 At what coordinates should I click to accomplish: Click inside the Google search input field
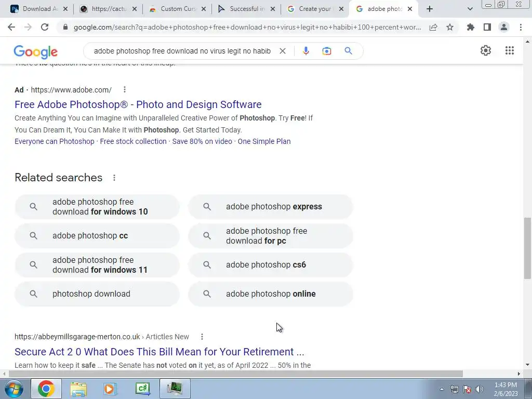(x=182, y=51)
